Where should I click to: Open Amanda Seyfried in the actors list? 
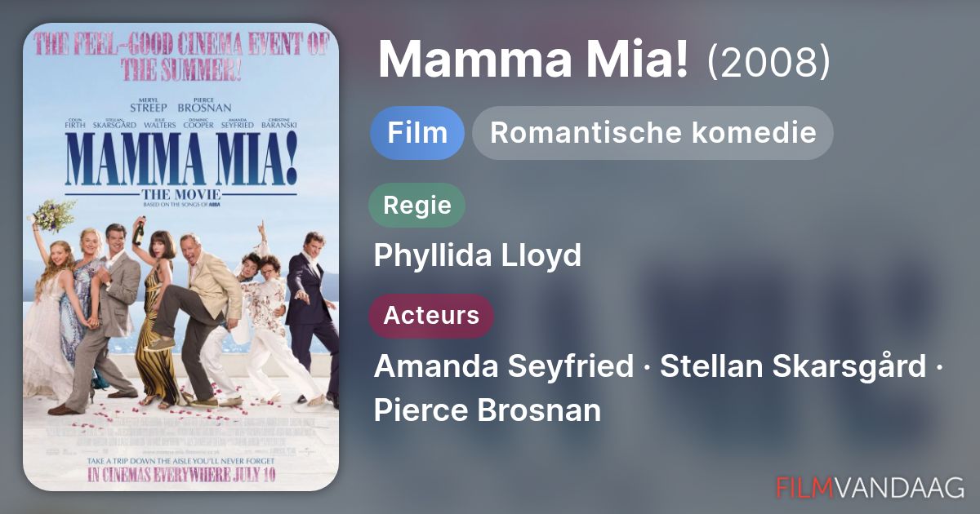click(x=503, y=366)
